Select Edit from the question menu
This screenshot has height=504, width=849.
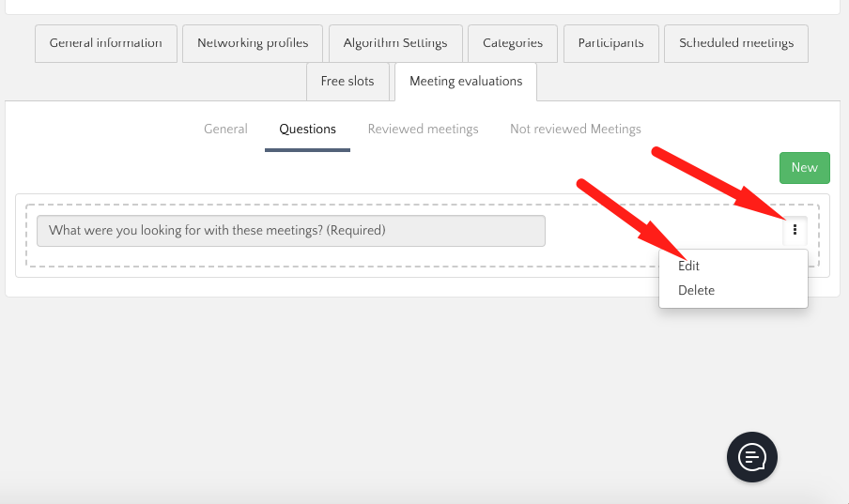coord(689,266)
